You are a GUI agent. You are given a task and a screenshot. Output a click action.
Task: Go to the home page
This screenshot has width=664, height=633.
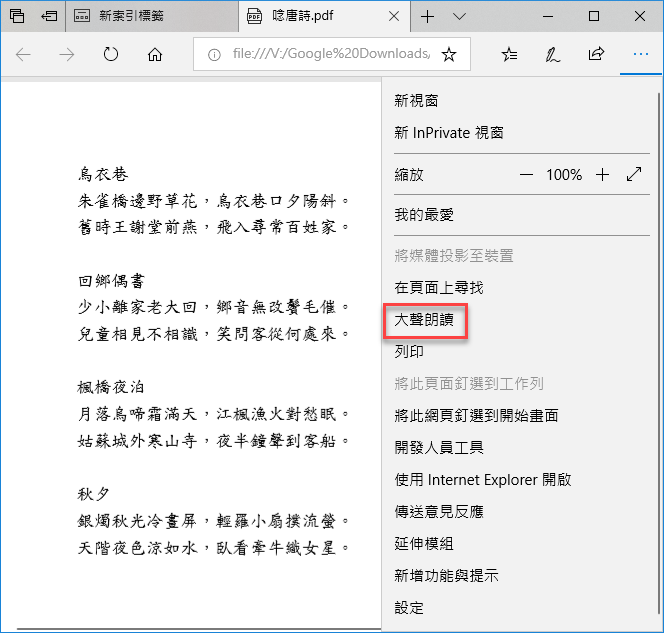pos(155,54)
